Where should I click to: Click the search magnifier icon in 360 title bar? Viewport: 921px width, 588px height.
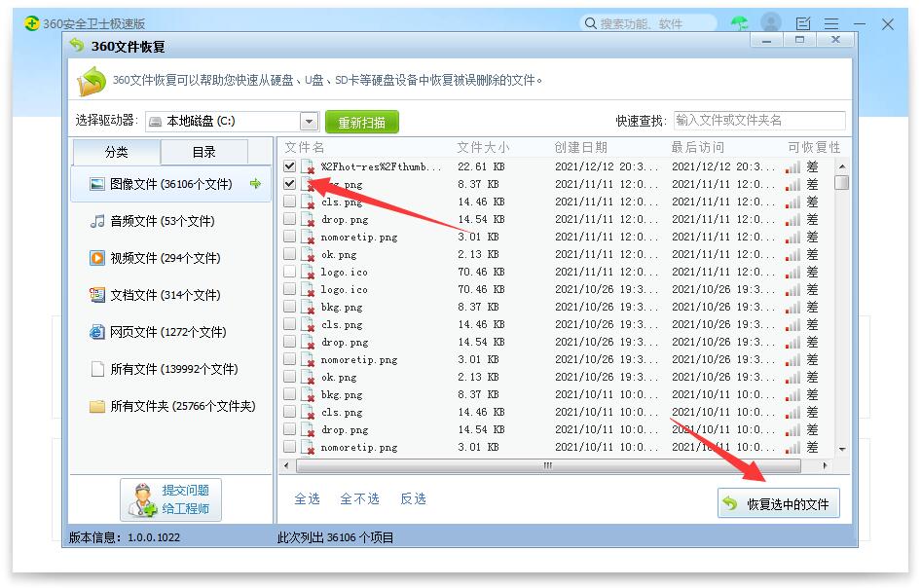590,23
